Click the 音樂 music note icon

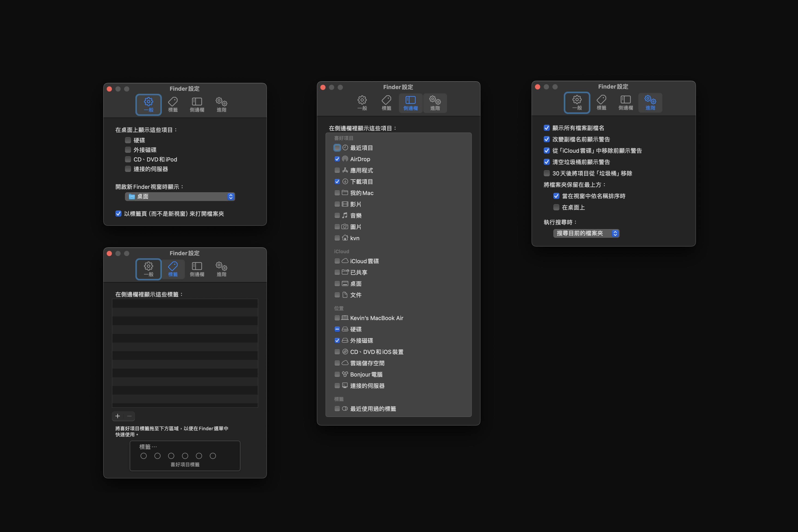click(x=345, y=215)
